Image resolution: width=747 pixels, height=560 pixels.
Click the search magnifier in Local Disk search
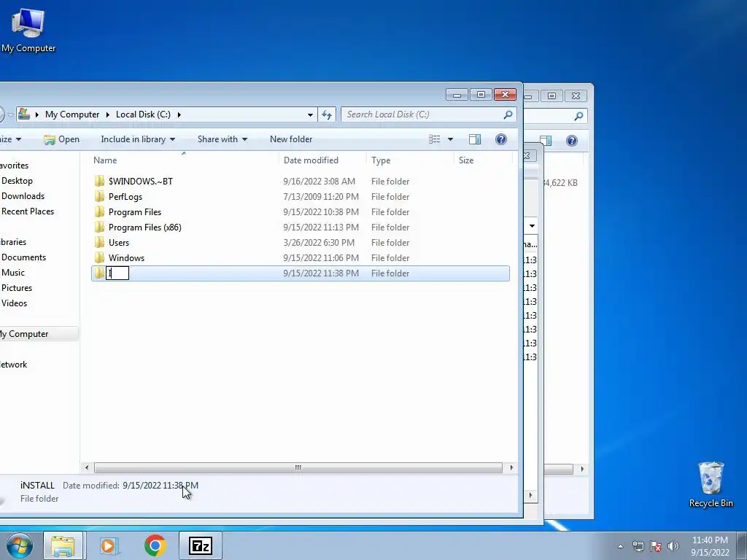[508, 114]
